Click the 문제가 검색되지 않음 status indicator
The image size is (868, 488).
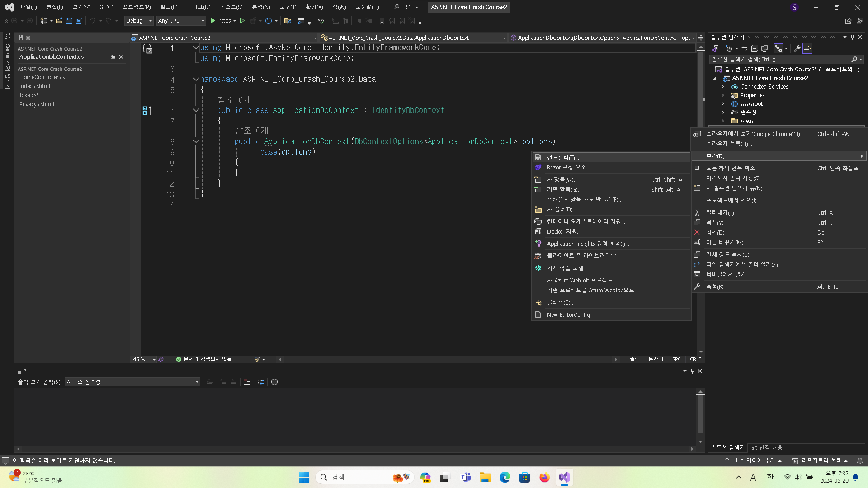click(x=204, y=359)
